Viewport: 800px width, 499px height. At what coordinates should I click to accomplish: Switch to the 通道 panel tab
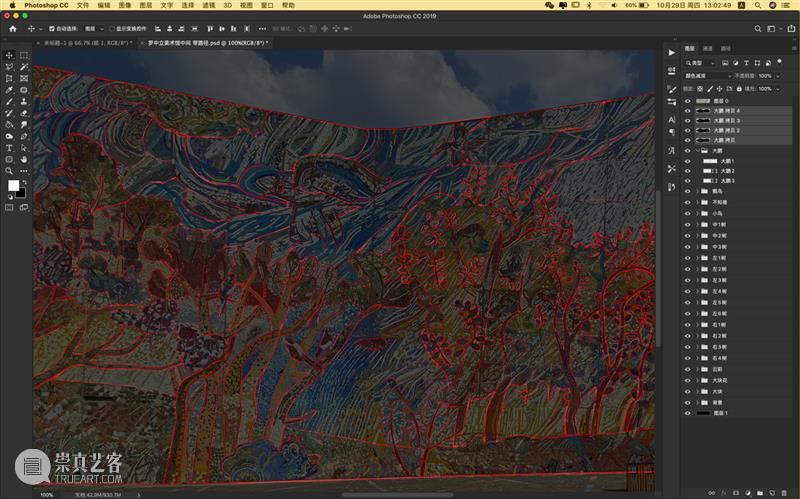tap(708, 48)
